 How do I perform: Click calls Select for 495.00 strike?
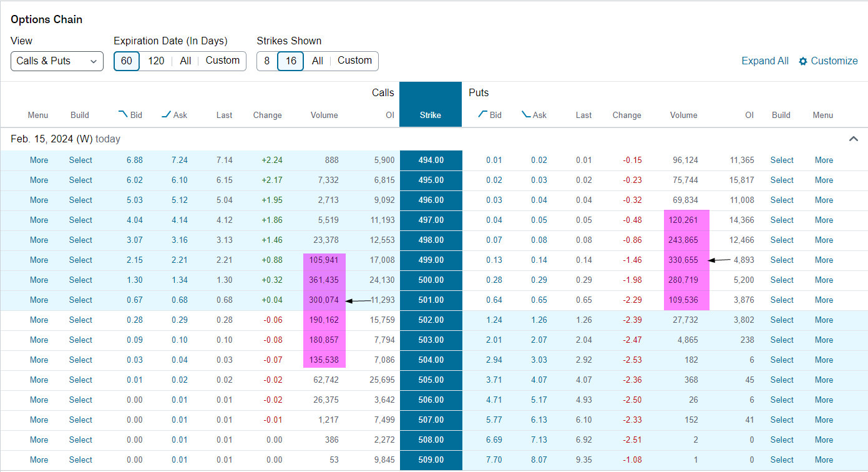(x=80, y=180)
